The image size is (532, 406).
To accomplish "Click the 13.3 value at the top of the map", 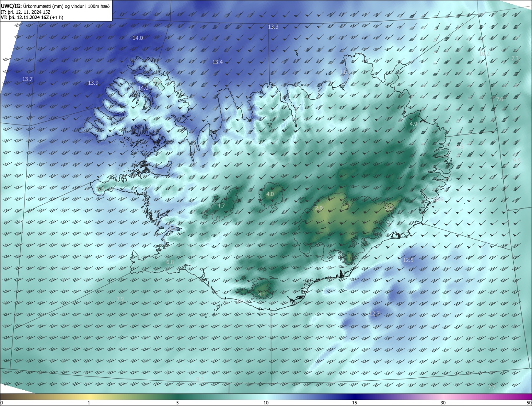I will (x=273, y=27).
